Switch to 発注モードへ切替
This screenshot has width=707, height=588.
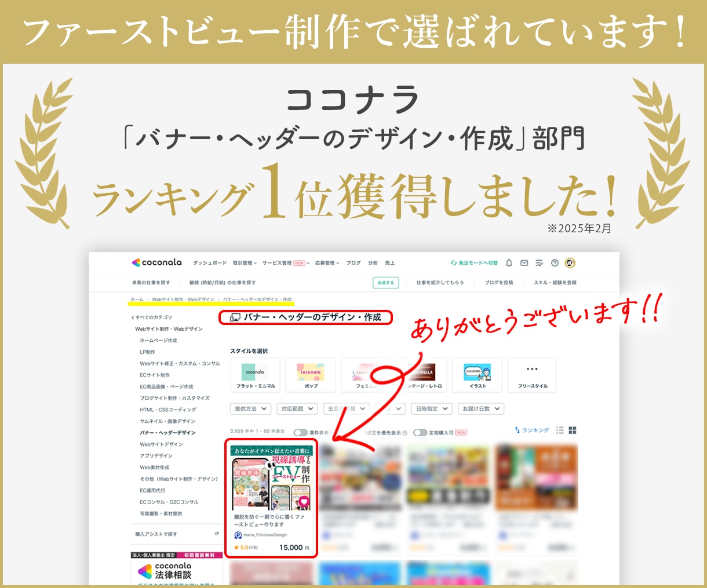[474, 263]
